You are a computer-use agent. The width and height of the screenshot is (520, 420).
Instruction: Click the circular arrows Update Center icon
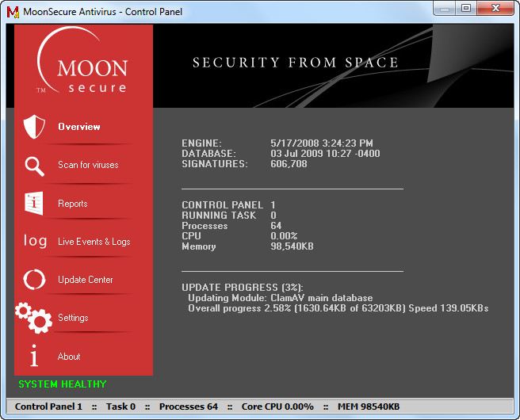[34, 279]
